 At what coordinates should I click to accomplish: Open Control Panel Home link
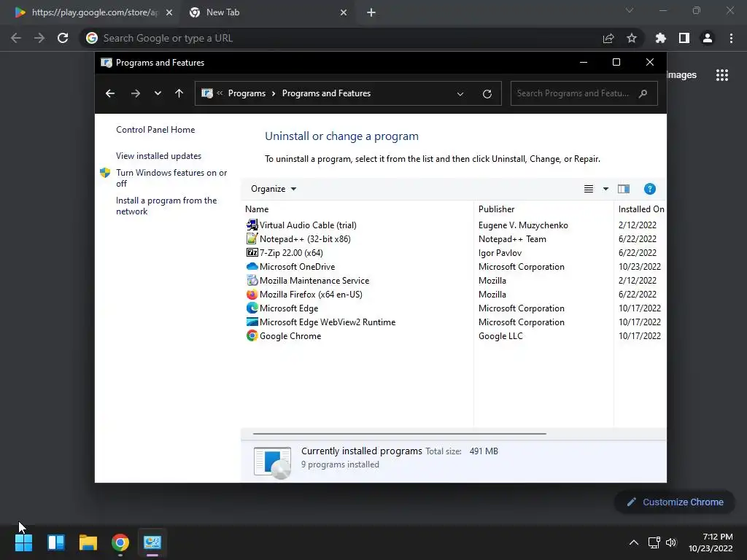[x=155, y=130]
